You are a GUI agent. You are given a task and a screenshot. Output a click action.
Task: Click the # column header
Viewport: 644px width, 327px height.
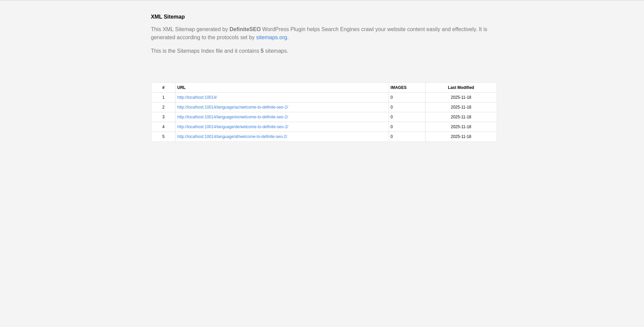point(163,88)
